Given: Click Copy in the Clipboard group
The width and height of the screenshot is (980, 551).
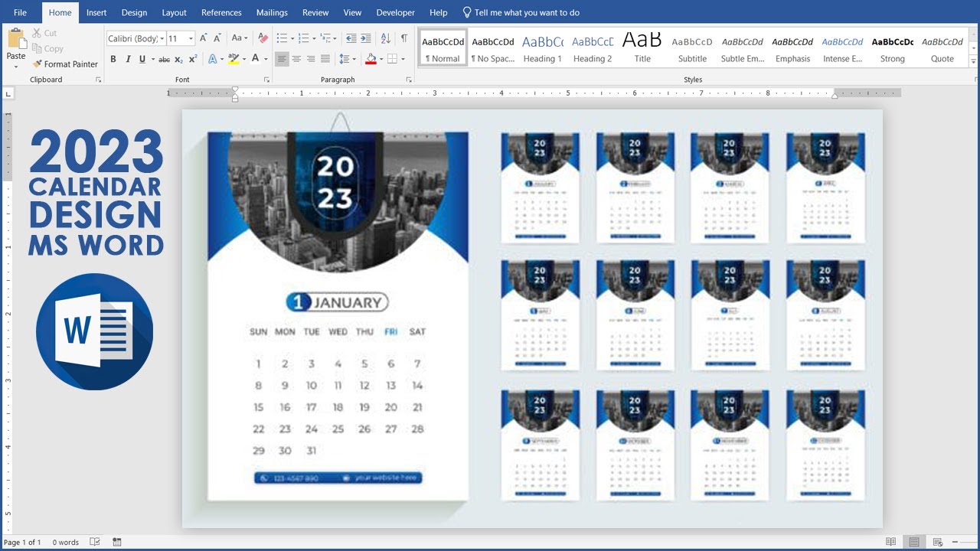Looking at the screenshot, I should pyautogui.click(x=47, y=48).
